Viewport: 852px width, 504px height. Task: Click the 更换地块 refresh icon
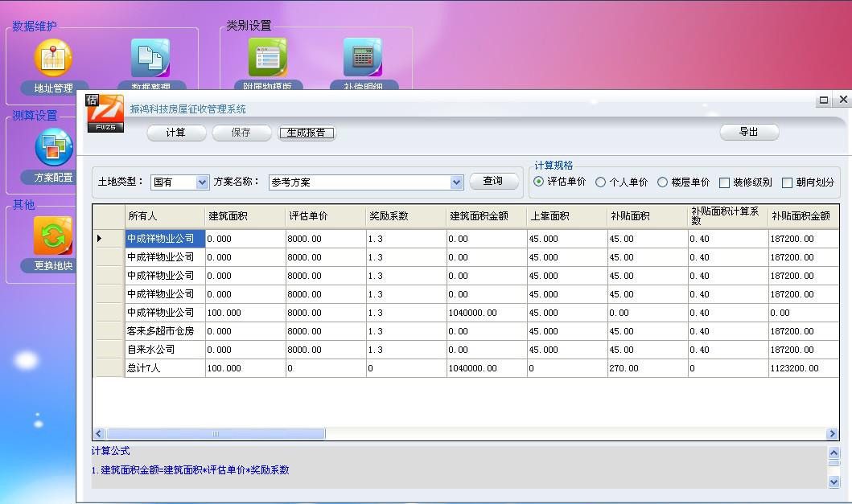click(53, 236)
